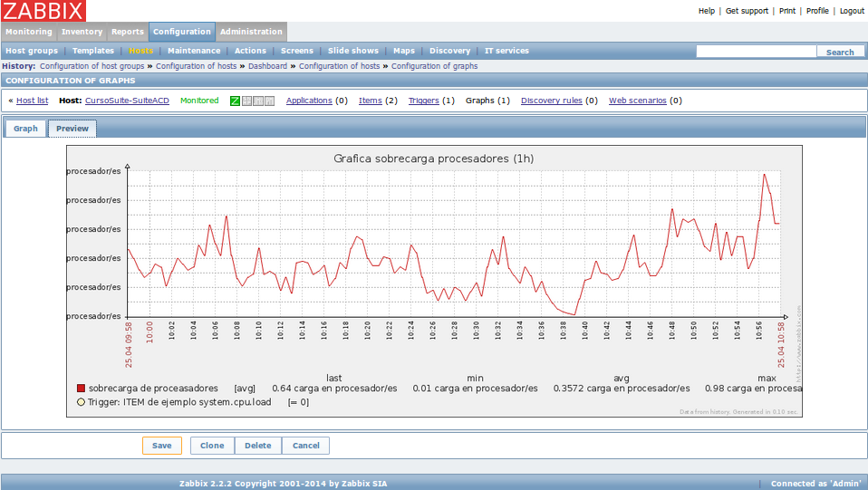
Task: Open the Administration menu
Action: [x=251, y=32]
